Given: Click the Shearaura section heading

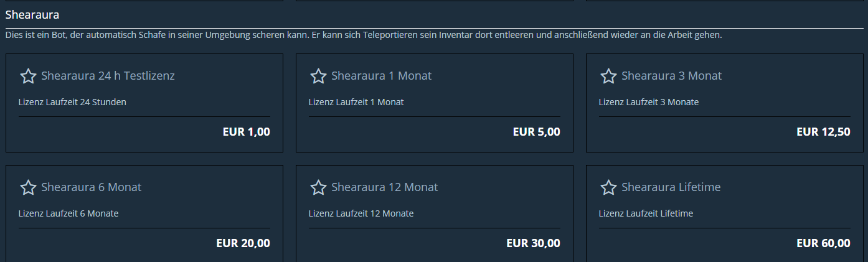Looking at the screenshot, I should [32, 14].
